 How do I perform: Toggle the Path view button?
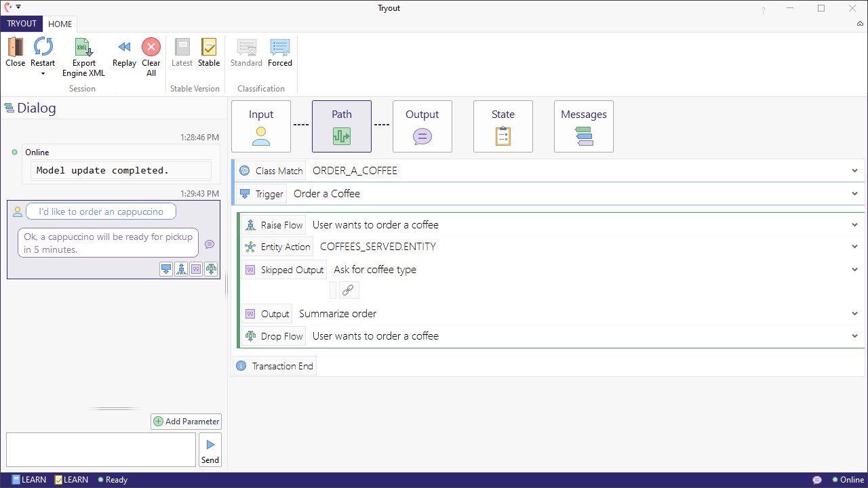(x=341, y=127)
